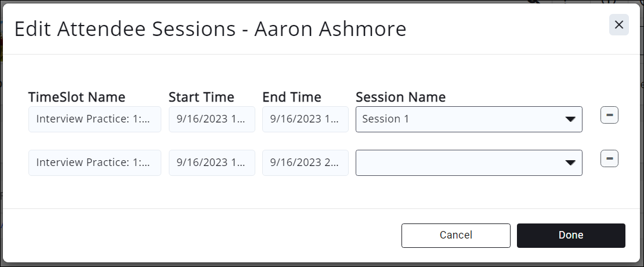This screenshot has width=644, height=267.
Task: Click first row TimeSlot Name field
Action: (95, 119)
